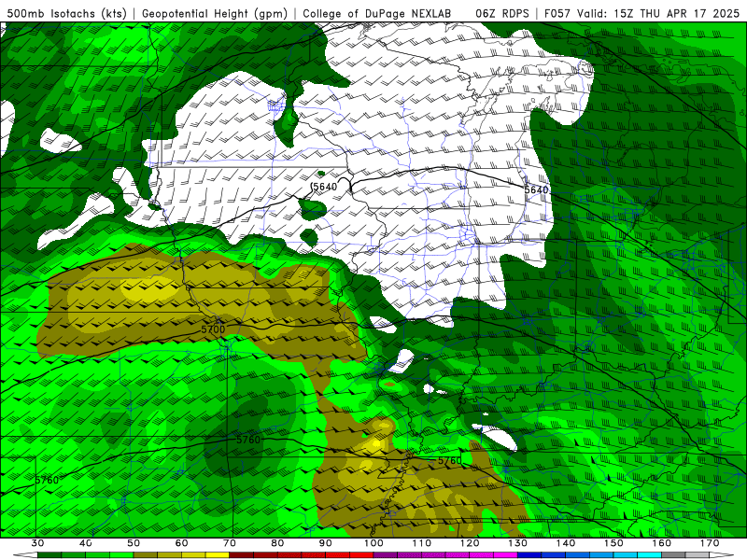
Task: Click the 60 tick label on the color scale
Action: pyautogui.click(x=181, y=543)
